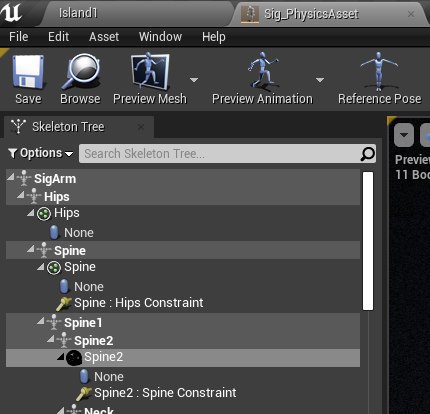The image size is (430, 414).
Task: Click the Sig_PhysicsAsset tab thumbnail icon
Action: (x=250, y=15)
